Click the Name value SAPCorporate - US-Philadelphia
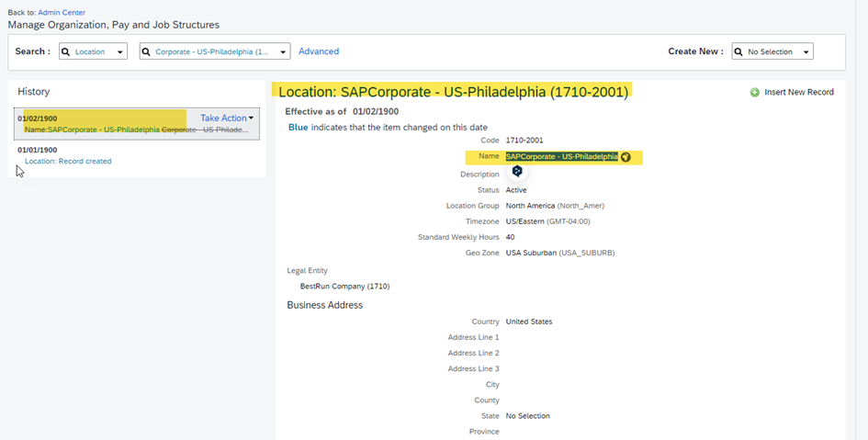This screenshot has width=868, height=440. [562, 157]
